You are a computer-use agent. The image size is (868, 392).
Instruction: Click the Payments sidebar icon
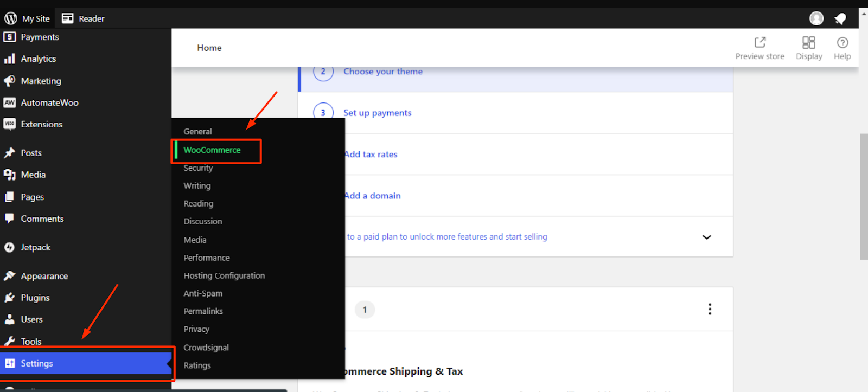pyautogui.click(x=10, y=37)
